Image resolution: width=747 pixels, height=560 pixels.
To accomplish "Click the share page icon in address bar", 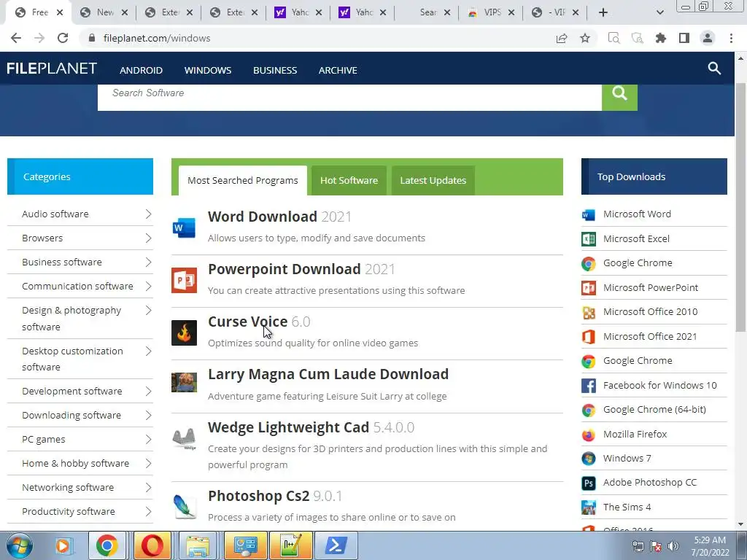I will (x=562, y=38).
